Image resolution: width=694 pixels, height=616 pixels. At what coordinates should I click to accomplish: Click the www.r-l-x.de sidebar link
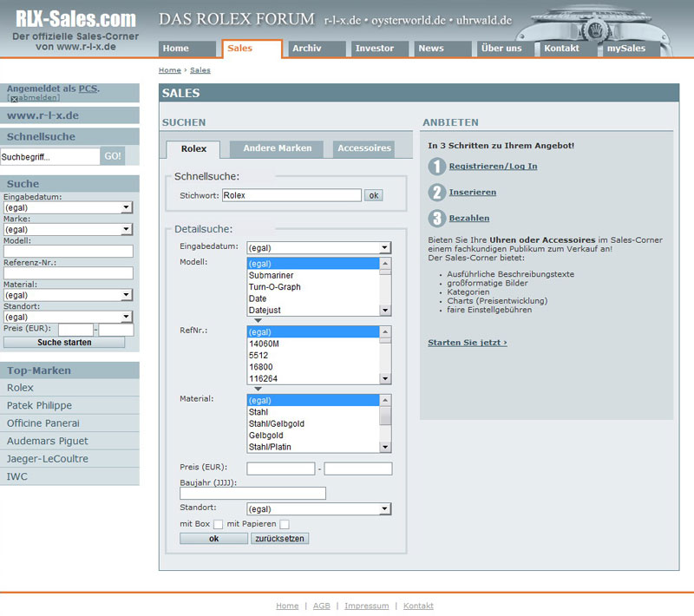point(43,115)
